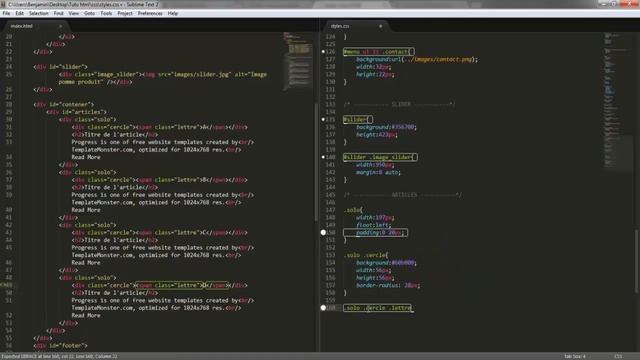Click the gutter marker on line 140

(323, 157)
